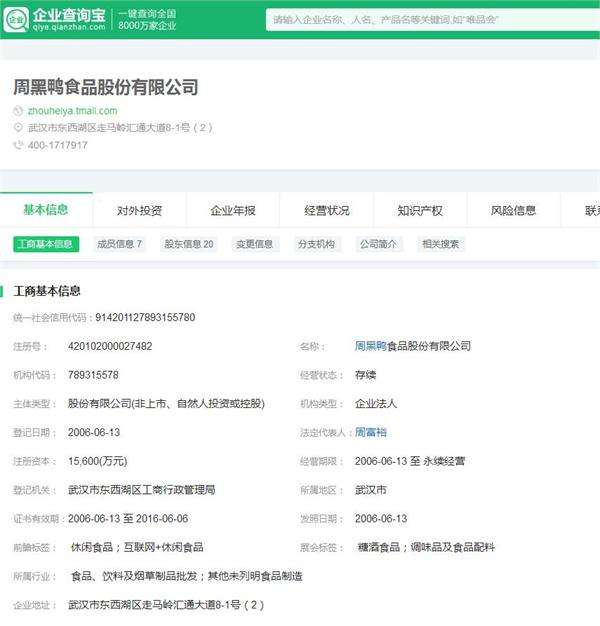This screenshot has height=626, width=600.
Task: Focus the company search input field
Action: pos(430,19)
